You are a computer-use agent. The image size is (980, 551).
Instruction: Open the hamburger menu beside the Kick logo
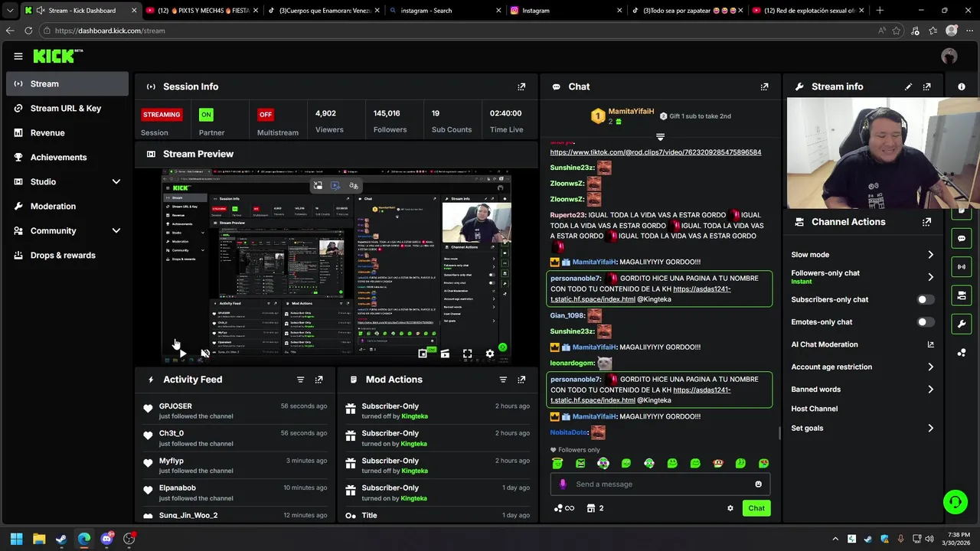coord(18,56)
